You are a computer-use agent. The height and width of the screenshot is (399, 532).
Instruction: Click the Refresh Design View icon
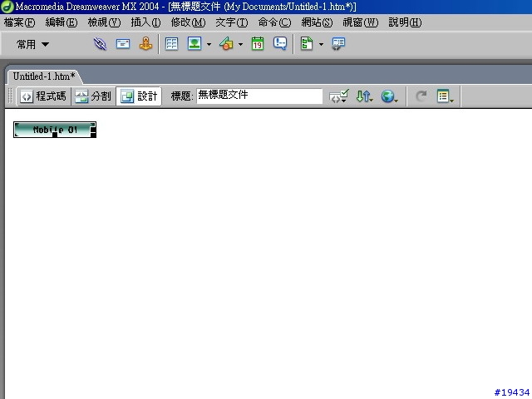pos(421,96)
